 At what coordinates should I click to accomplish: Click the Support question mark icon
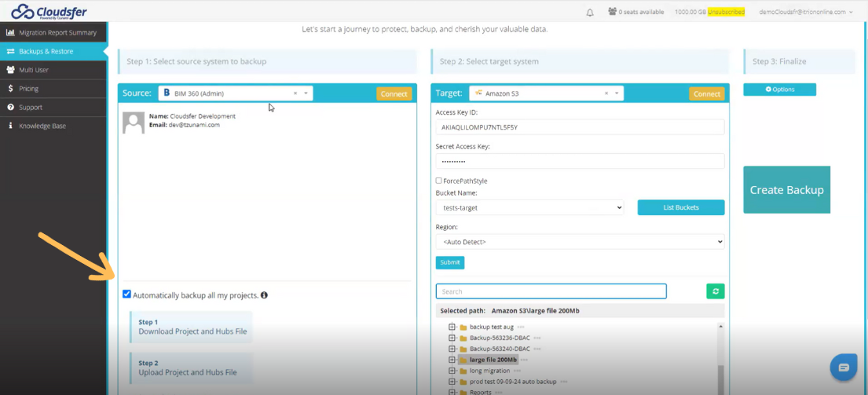click(10, 108)
